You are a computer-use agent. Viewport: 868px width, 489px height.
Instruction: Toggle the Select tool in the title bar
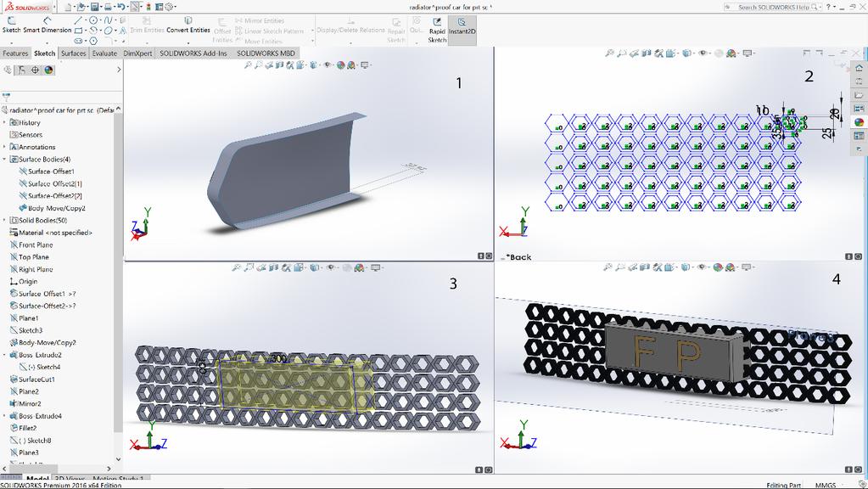[135, 7]
